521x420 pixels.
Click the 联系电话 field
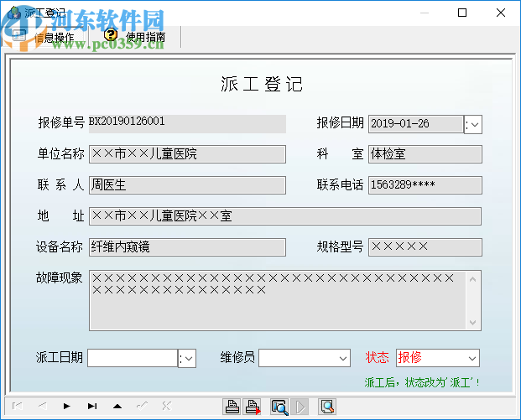click(425, 185)
